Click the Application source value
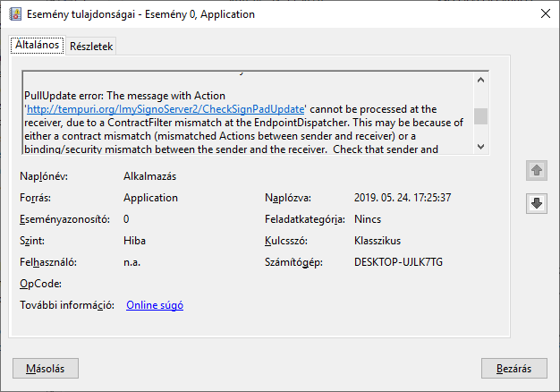Image resolution: width=560 pixels, height=392 pixels. click(150, 198)
